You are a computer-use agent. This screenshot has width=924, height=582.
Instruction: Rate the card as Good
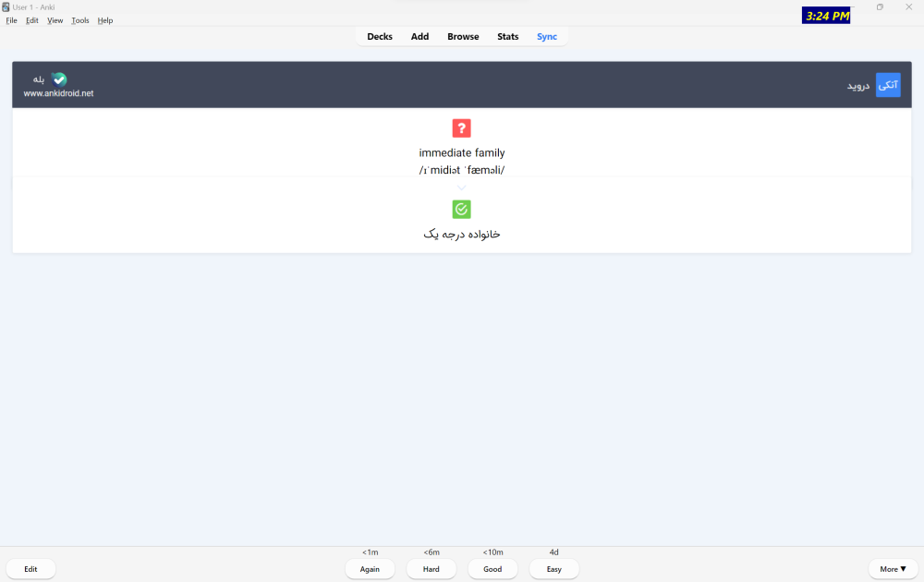pyautogui.click(x=492, y=569)
